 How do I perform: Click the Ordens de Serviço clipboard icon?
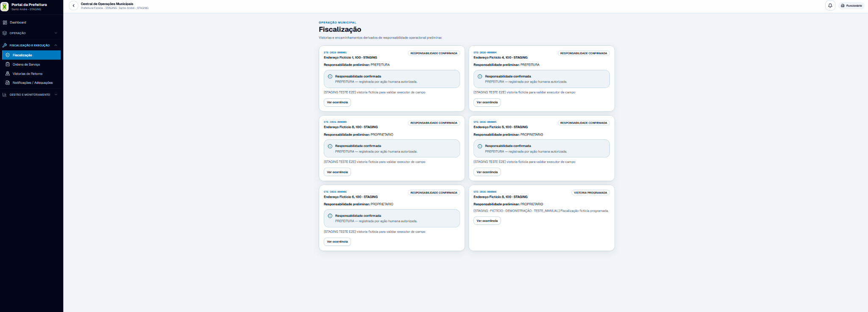coord(8,64)
